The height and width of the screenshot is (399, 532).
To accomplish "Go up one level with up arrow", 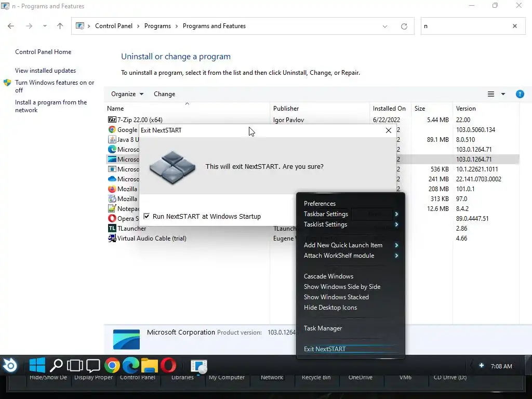I will coord(60,26).
